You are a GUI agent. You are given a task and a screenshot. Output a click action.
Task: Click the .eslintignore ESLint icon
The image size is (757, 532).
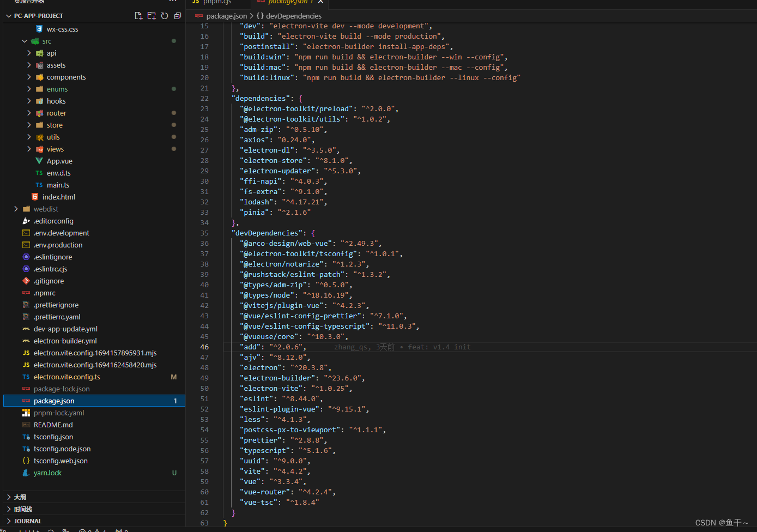point(26,257)
